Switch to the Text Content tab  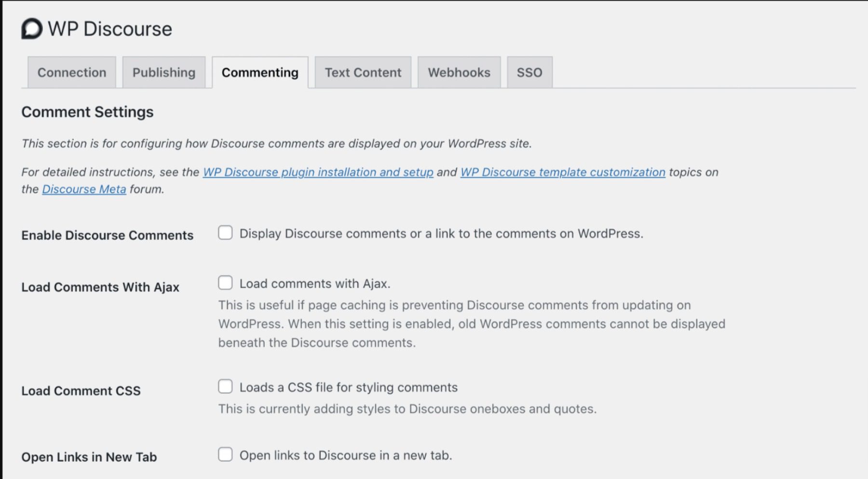[x=362, y=72]
